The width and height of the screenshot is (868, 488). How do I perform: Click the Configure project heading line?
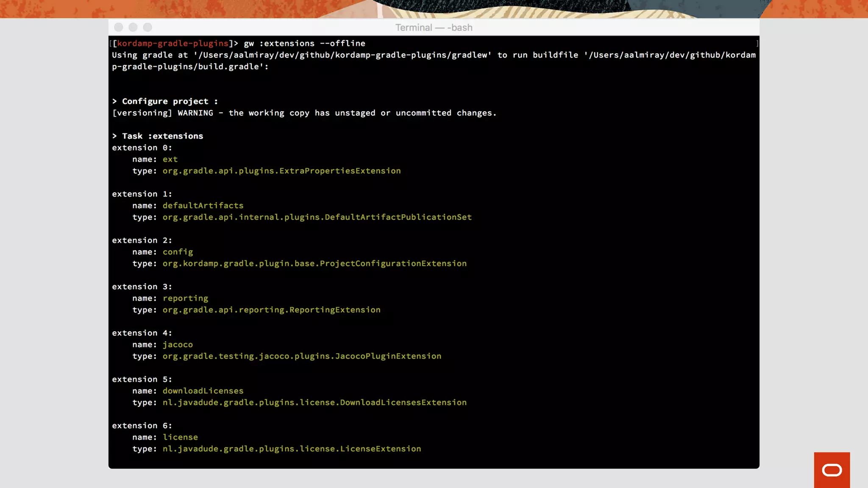pos(165,101)
